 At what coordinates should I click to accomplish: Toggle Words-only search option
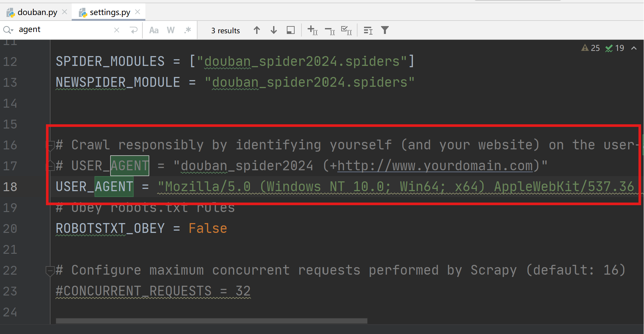coord(171,30)
